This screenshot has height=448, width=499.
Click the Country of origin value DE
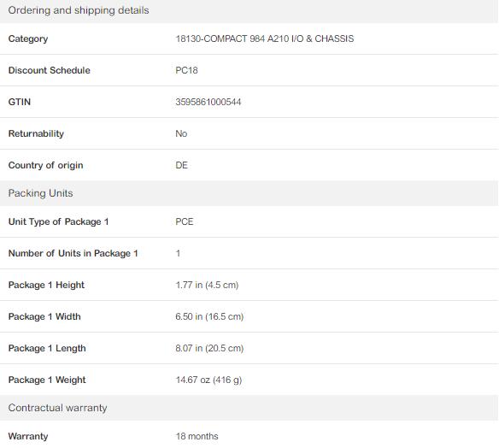(181, 165)
